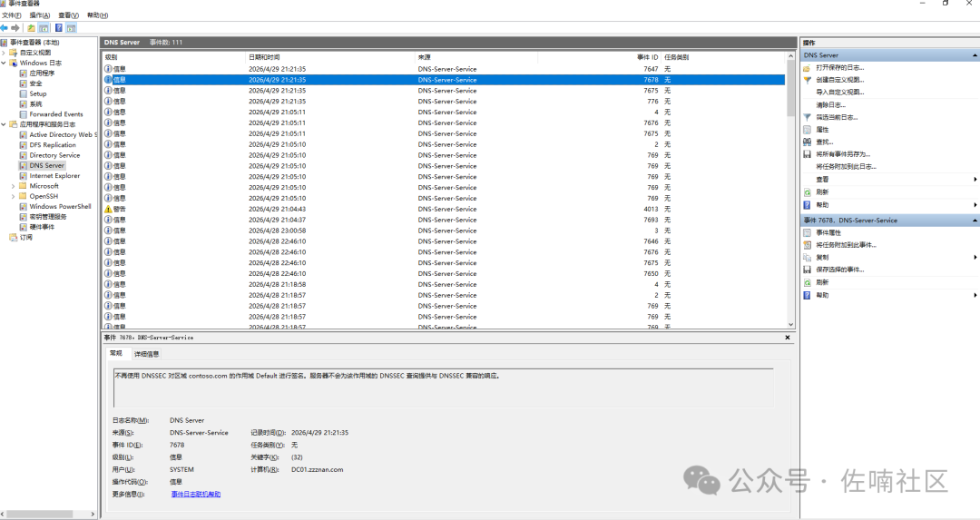Collapse 应用程序和服务日志 tree node
980x520 pixels.
pos(4,124)
